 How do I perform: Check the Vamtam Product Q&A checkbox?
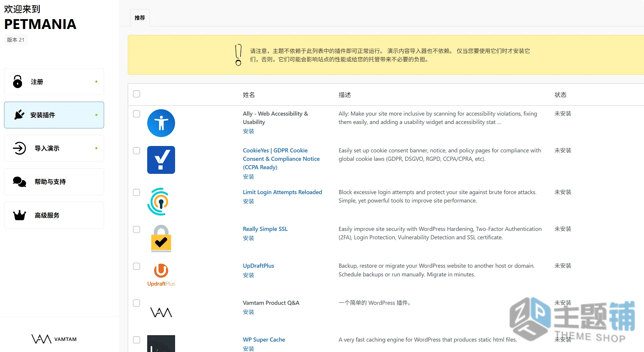137,303
